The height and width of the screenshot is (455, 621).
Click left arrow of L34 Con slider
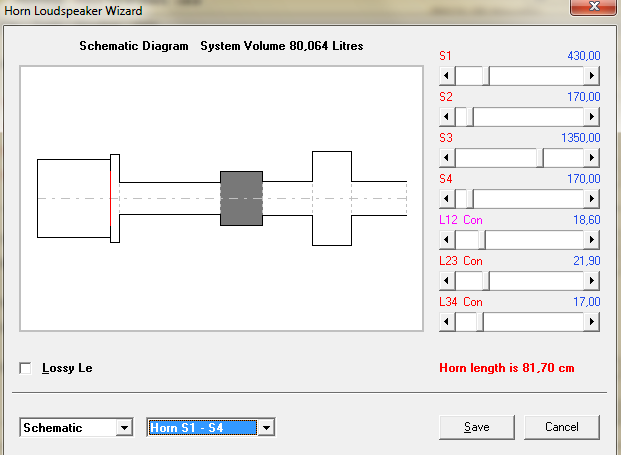point(447,322)
